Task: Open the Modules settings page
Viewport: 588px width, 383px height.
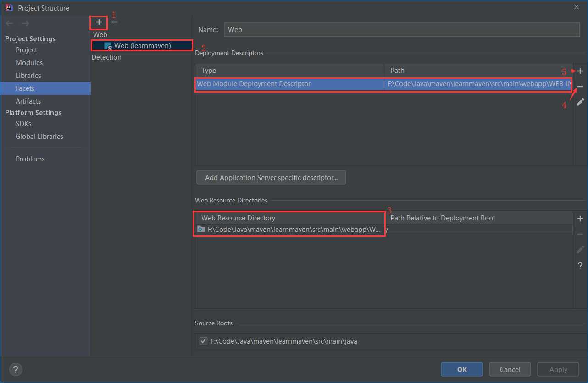Action: click(29, 63)
